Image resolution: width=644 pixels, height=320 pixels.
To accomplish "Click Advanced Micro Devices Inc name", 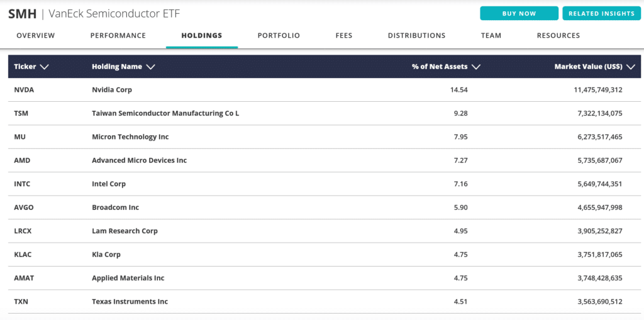I will (139, 160).
